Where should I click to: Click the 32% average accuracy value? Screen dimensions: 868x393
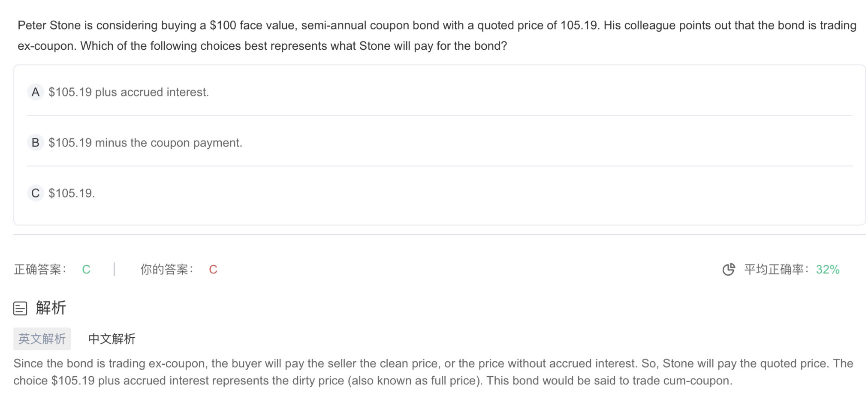828,270
